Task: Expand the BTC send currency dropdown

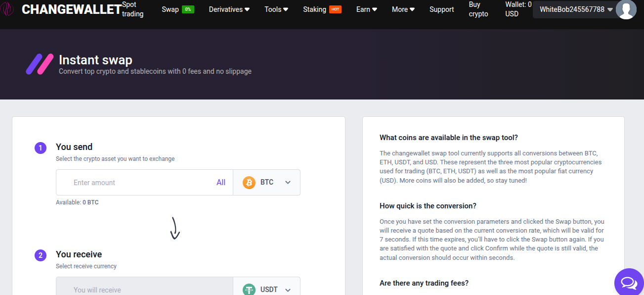Action: click(267, 182)
